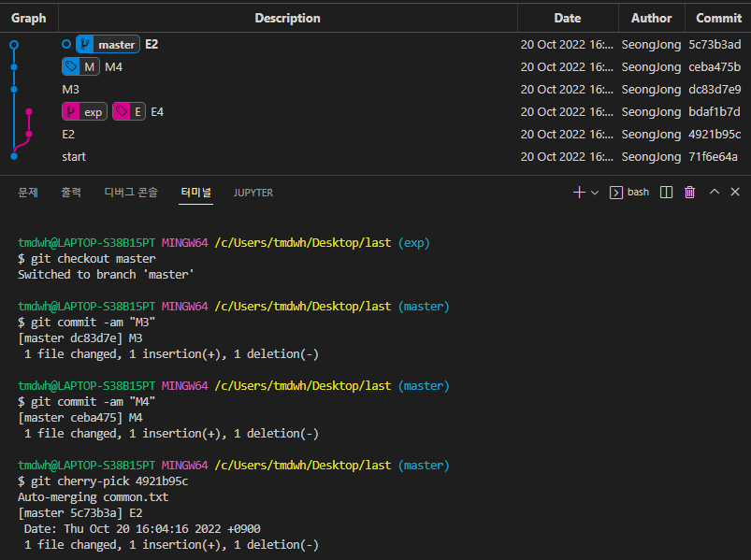Click the Description column header
The height and width of the screenshot is (560, 751).
288,18
